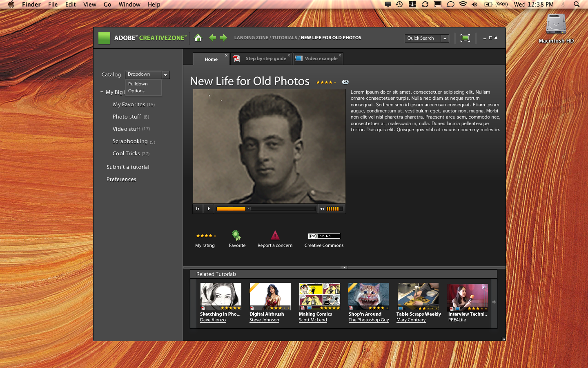Open the comments count bubble beside the title
Image resolution: width=588 pixels, height=368 pixels.
coord(345,82)
